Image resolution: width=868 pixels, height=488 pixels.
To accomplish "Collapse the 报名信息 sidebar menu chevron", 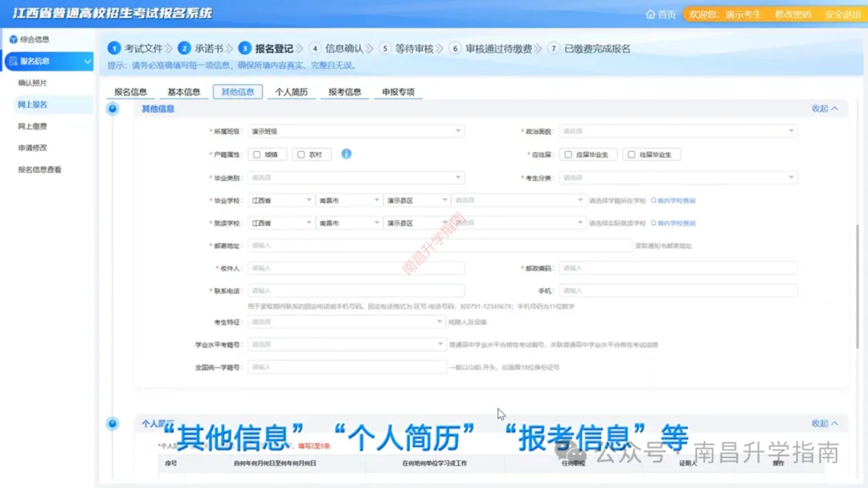I will 88,61.
